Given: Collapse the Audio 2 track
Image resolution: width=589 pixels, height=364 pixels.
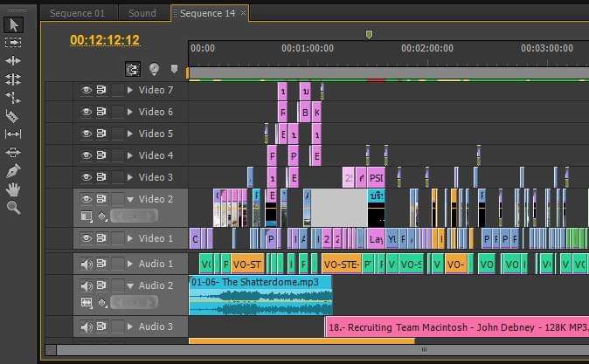Looking at the screenshot, I should coord(130,286).
